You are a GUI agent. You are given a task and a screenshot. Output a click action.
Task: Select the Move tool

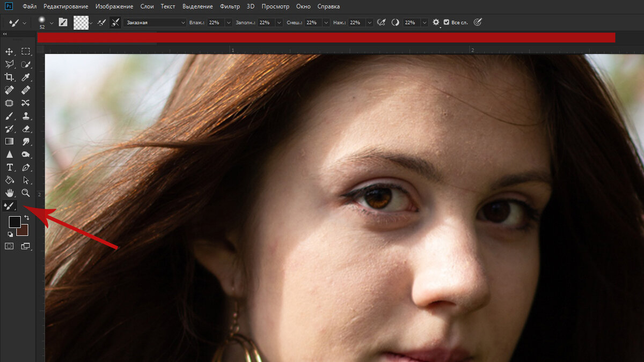tap(9, 51)
